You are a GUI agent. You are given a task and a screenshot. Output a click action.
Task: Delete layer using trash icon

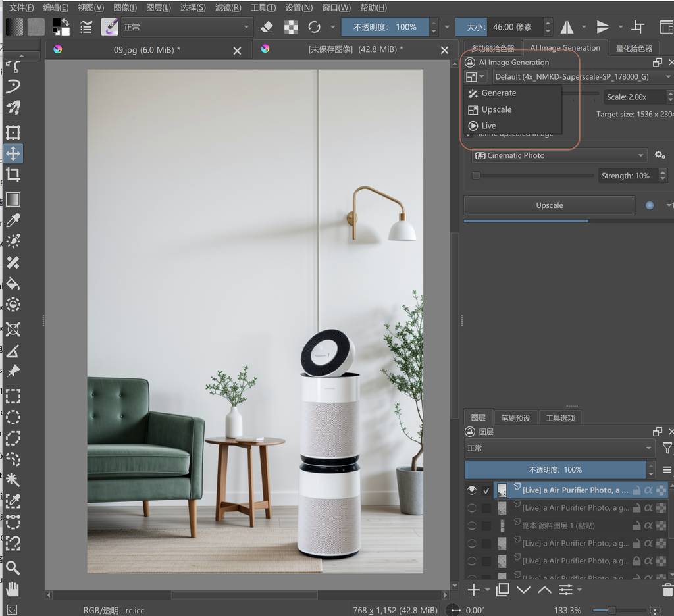[x=667, y=590]
